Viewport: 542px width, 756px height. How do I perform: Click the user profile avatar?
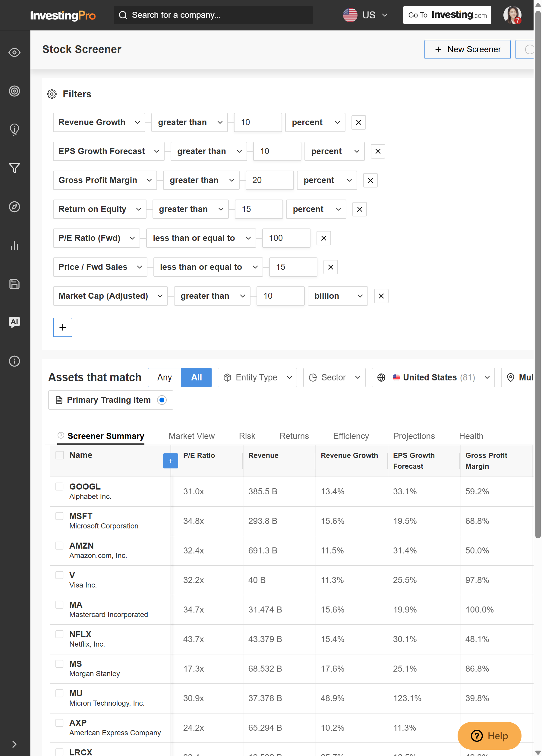512,15
